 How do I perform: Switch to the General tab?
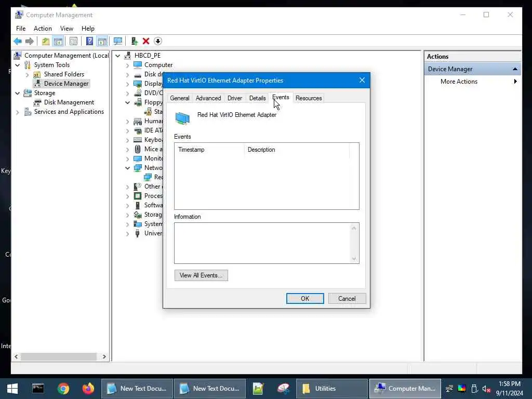click(179, 98)
